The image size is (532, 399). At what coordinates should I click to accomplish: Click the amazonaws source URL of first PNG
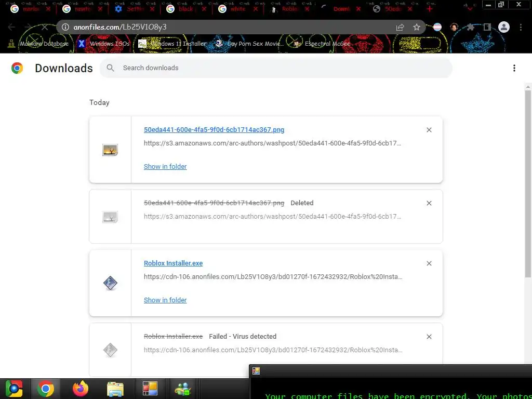pyautogui.click(x=272, y=143)
